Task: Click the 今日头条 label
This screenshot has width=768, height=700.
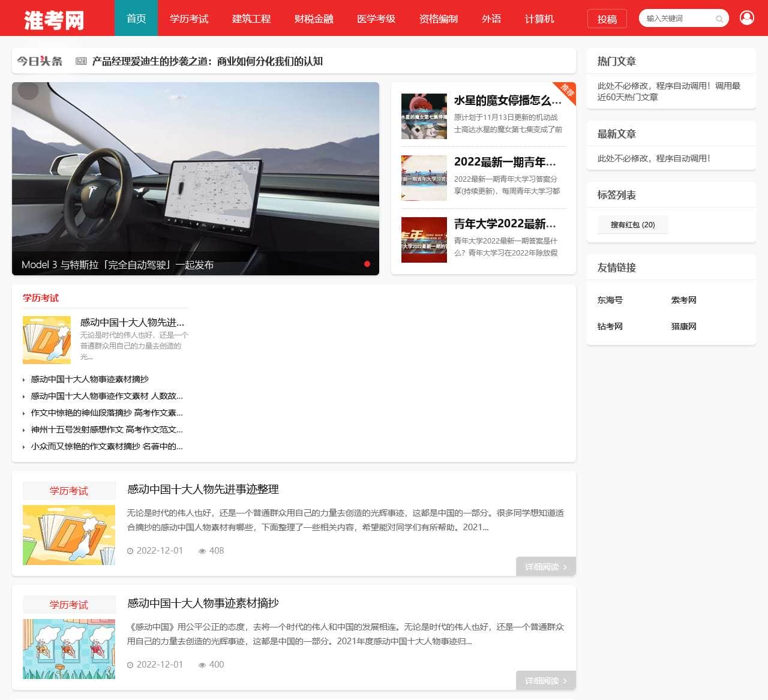Action: click(x=40, y=61)
